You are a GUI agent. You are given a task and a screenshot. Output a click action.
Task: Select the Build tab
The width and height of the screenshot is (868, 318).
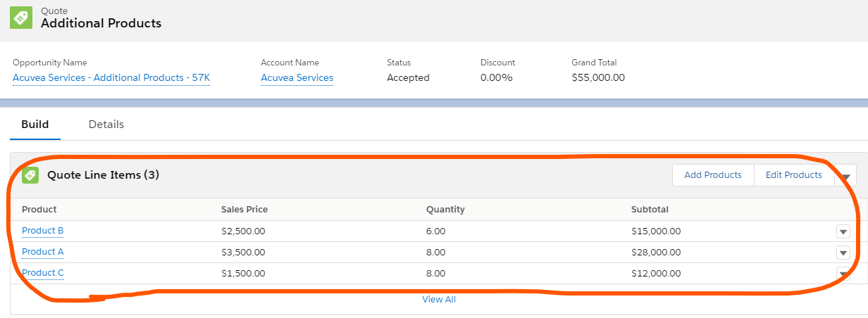tap(35, 125)
